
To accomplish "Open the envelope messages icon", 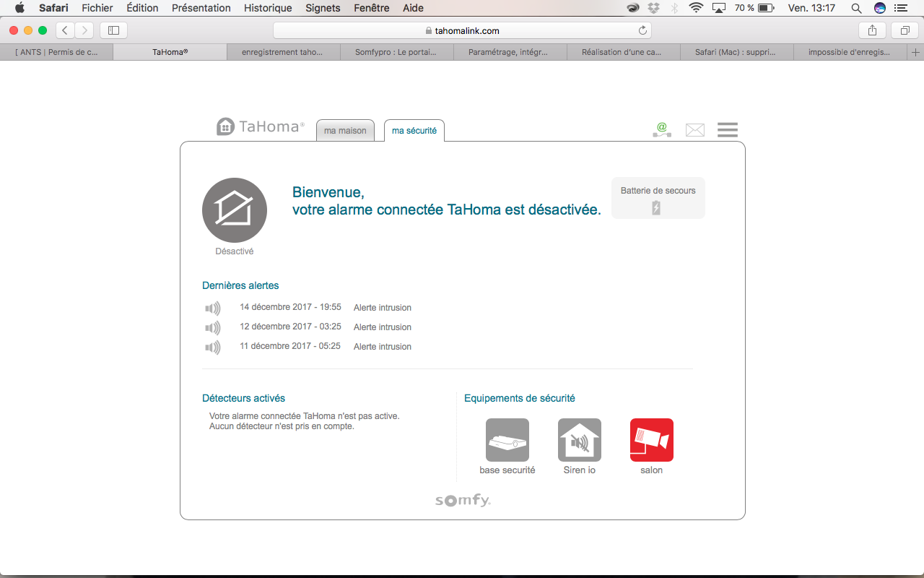I will click(695, 130).
